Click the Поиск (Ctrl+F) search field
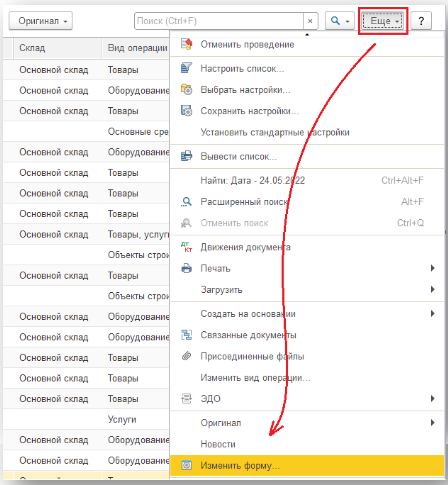Viewport: 448px width, 485px height. [219, 21]
